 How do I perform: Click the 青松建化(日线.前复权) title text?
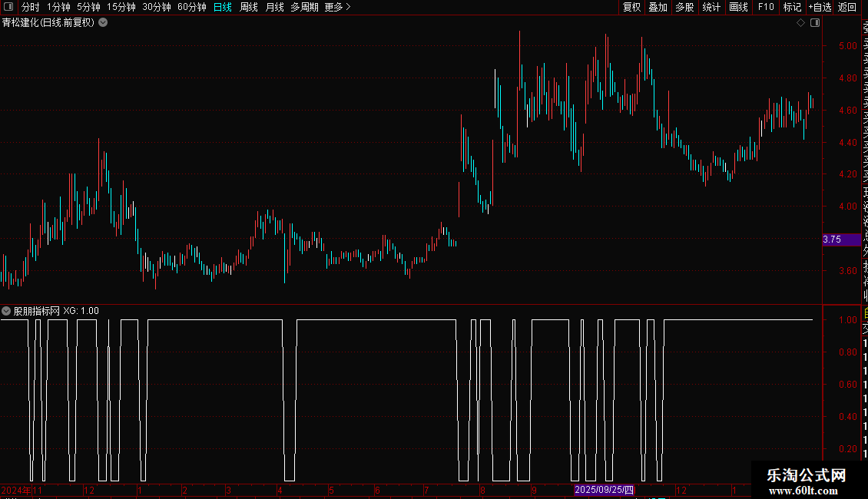pyautogui.click(x=48, y=23)
